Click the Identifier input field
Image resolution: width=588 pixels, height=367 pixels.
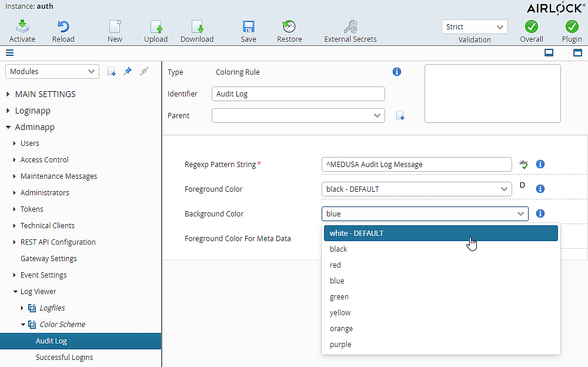click(298, 94)
